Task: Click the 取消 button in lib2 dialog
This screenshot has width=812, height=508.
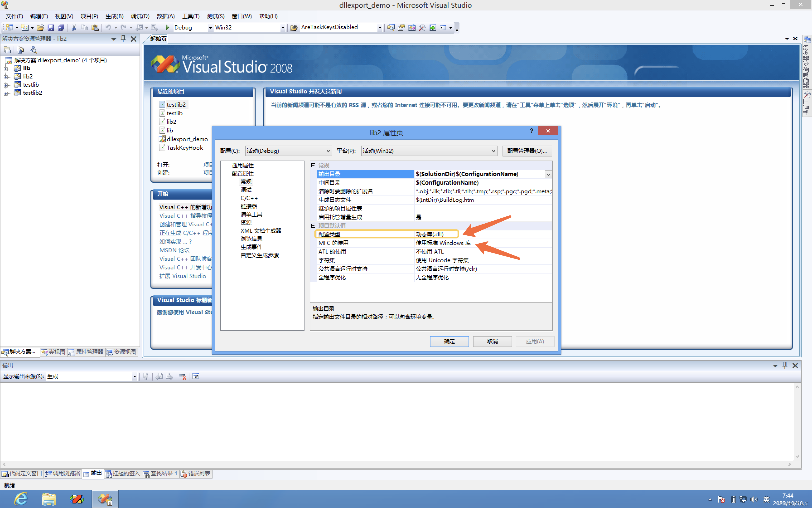Action: (x=492, y=341)
